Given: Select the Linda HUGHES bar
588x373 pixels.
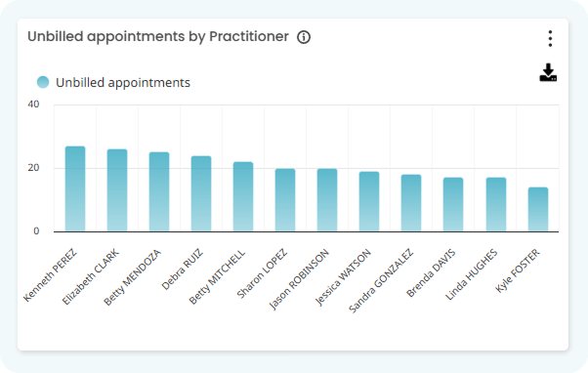Looking at the screenshot, I should (x=496, y=204).
